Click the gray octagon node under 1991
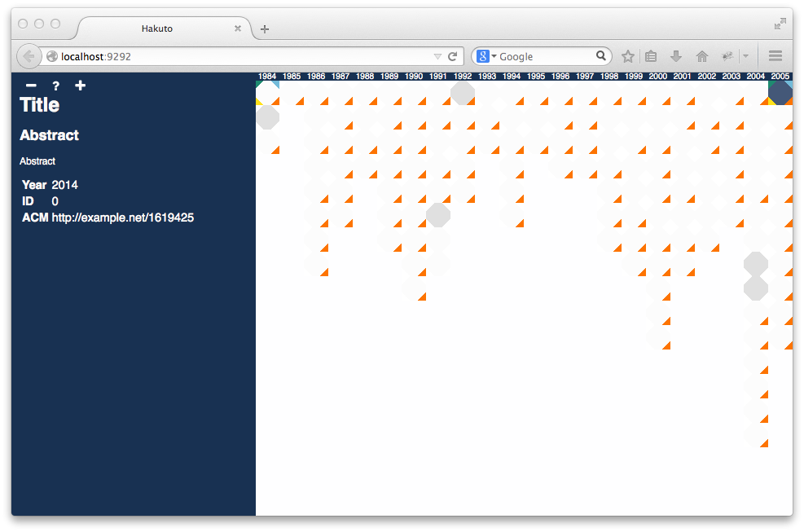804x532 pixels. point(438,215)
